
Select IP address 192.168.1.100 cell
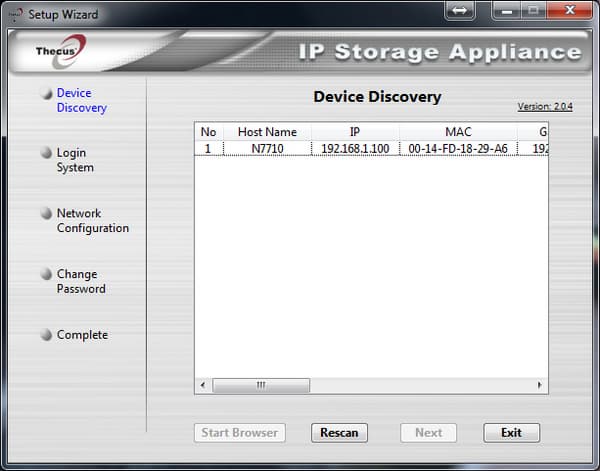355,148
